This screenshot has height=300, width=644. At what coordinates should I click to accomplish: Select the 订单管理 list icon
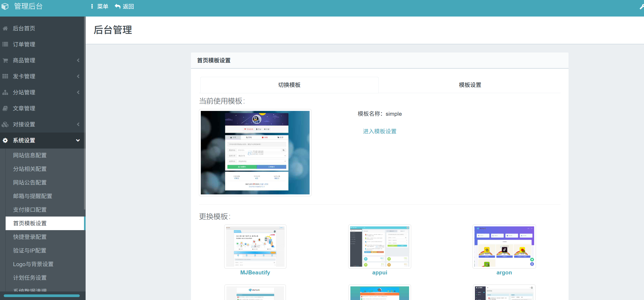5,44
